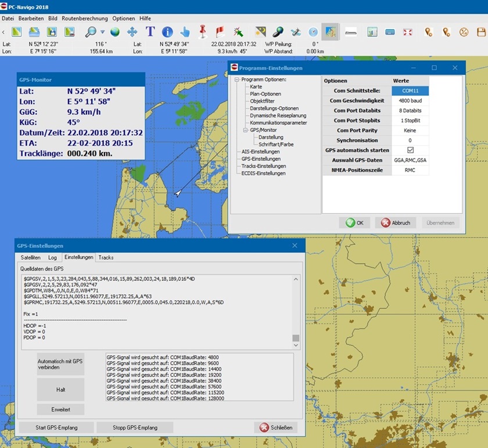This screenshot has width=488, height=448.
Task: Switch to the Satelliten tab
Action: pos(31,257)
